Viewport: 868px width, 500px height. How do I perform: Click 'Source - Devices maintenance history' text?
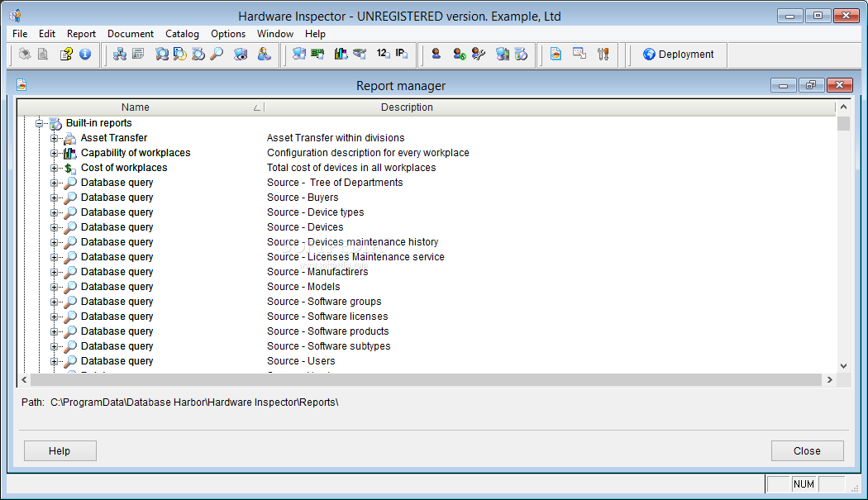[x=353, y=242]
